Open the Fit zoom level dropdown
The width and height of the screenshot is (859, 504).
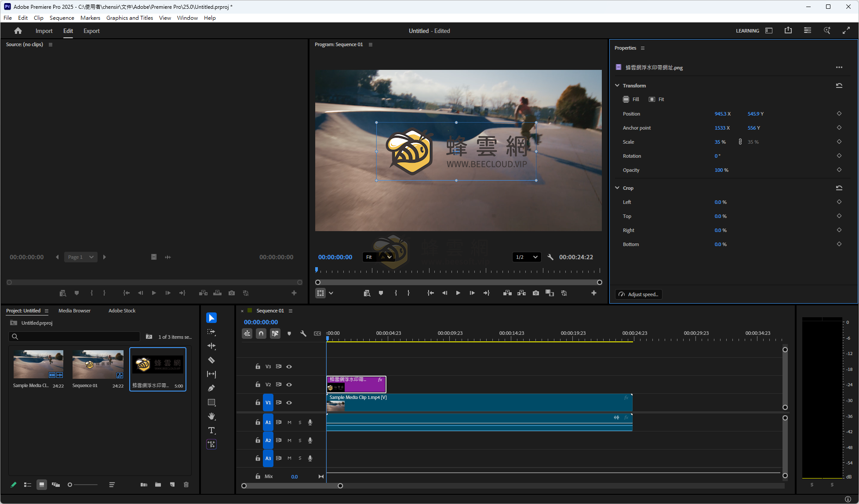(379, 257)
